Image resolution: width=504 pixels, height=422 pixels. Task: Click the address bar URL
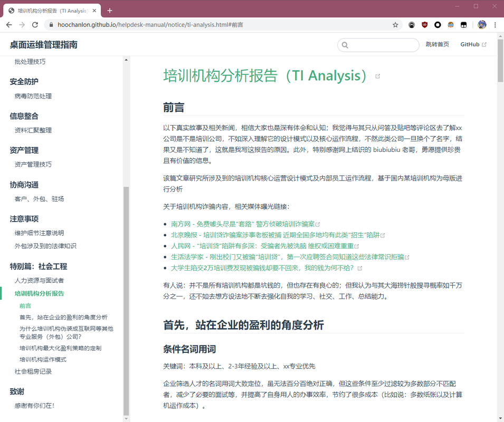tap(150, 25)
